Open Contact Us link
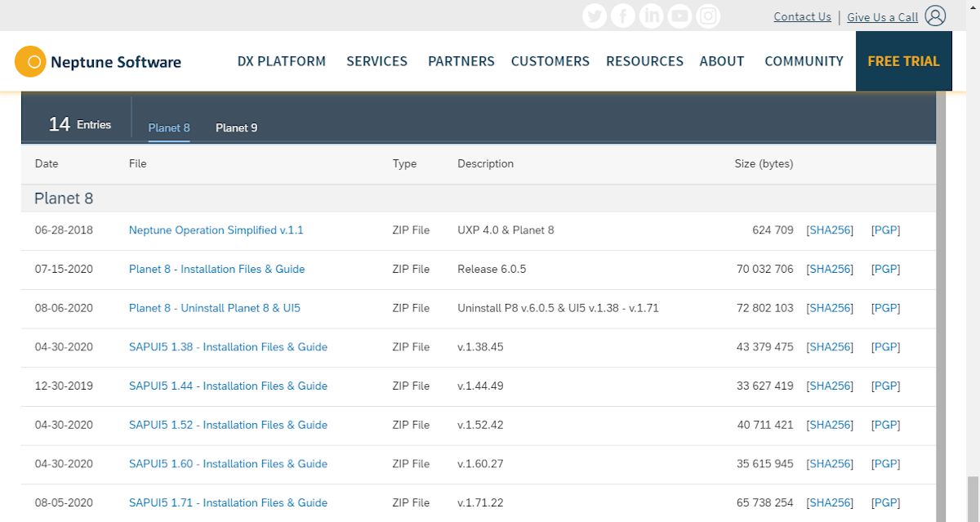This screenshot has height=522, width=980. [x=802, y=16]
